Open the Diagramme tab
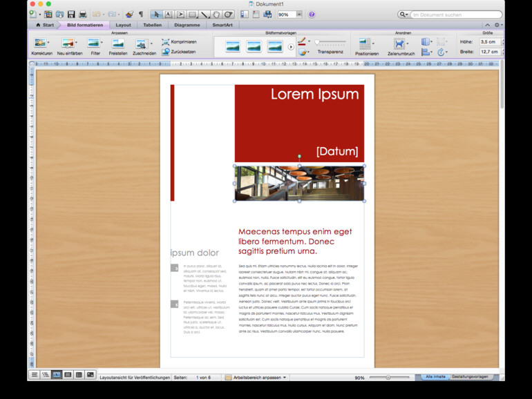This screenshot has height=399, width=532. click(187, 25)
